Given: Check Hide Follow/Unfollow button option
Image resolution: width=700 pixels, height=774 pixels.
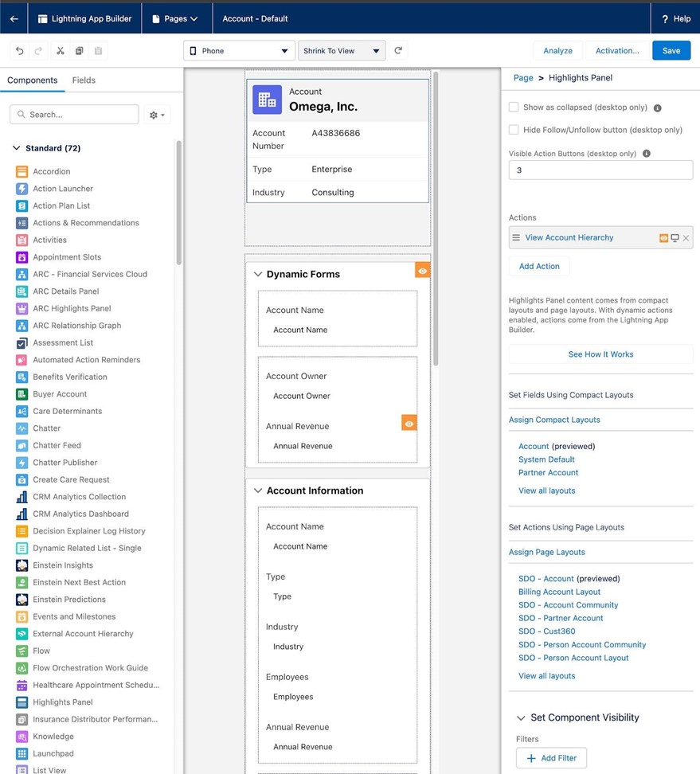Looking at the screenshot, I should (x=514, y=130).
